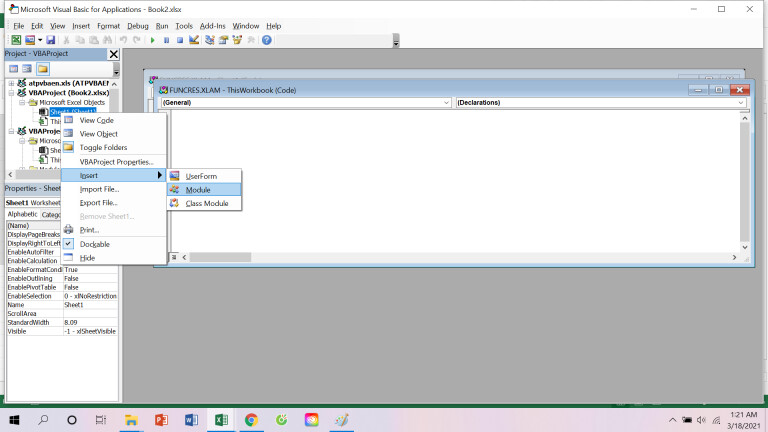768x432 pixels.
Task: Open the Debug menu
Action: 138,26
